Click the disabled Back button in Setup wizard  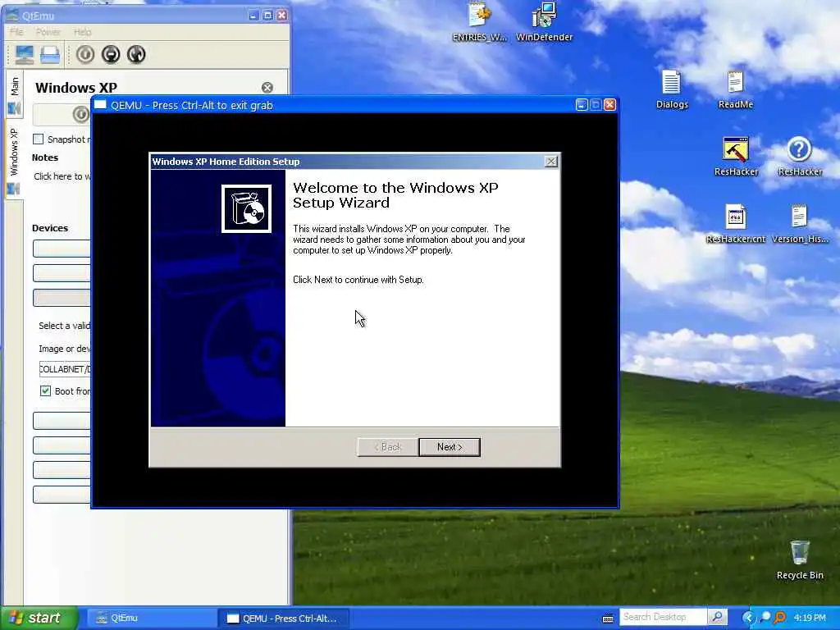(x=388, y=447)
